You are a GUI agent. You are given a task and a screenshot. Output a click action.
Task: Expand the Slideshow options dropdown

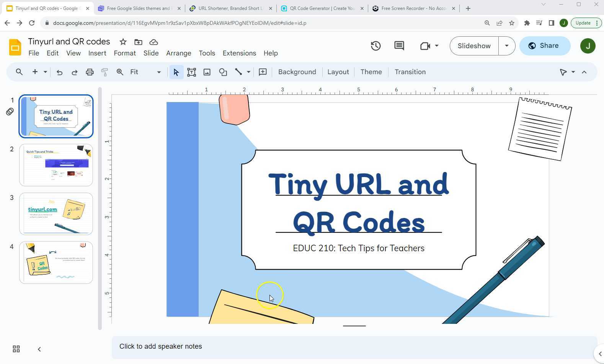click(507, 46)
